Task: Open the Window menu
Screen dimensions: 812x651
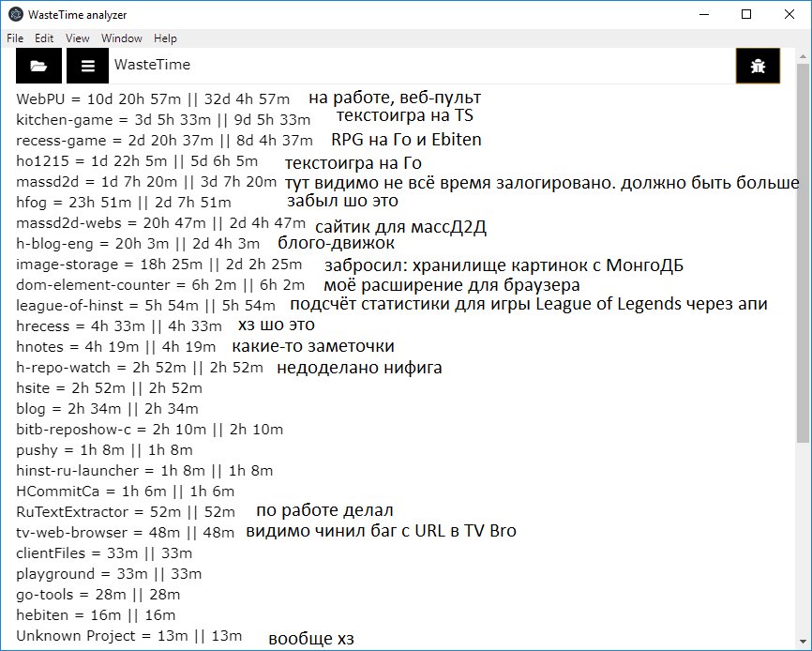Action: tap(122, 38)
